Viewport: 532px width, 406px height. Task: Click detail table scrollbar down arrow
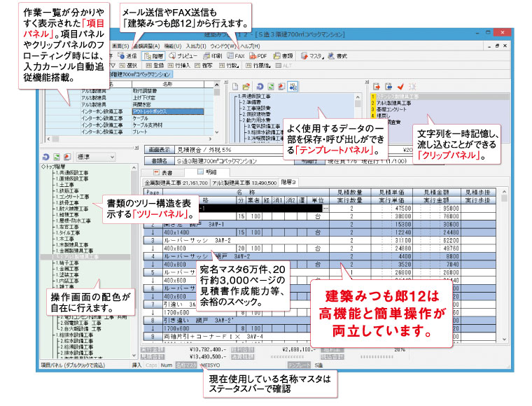[x=504, y=339]
